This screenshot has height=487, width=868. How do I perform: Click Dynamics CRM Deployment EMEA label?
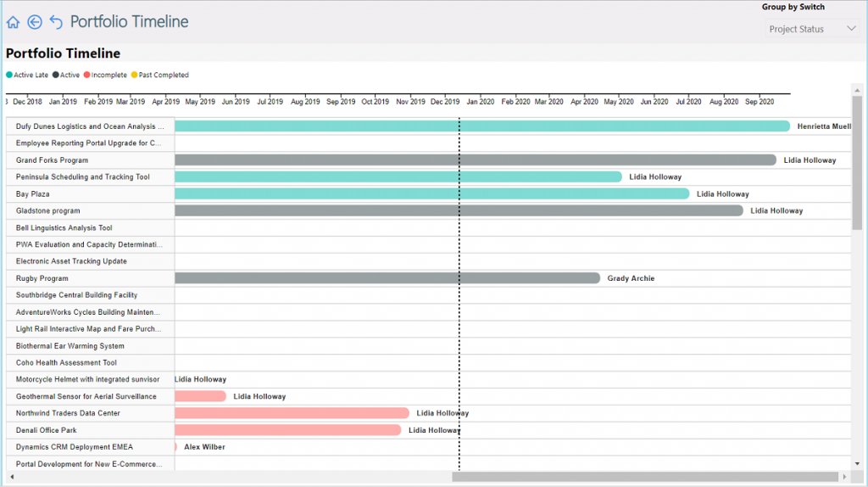[75, 447]
